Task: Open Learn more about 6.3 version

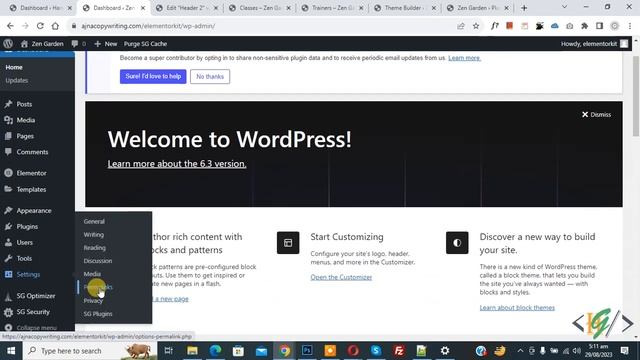Action: tap(177, 164)
